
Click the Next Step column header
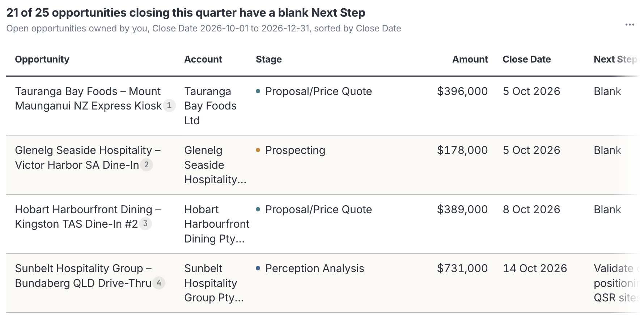tap(615, 59)
